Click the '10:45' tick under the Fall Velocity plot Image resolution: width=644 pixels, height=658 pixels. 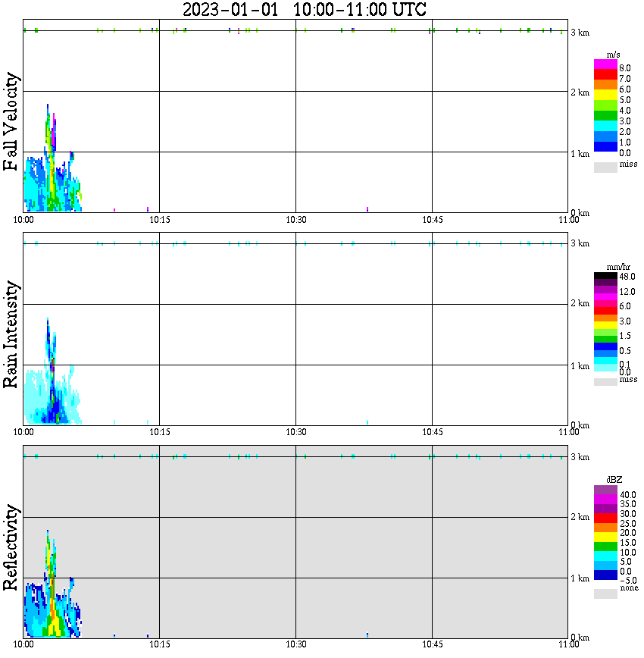(433, 220)
